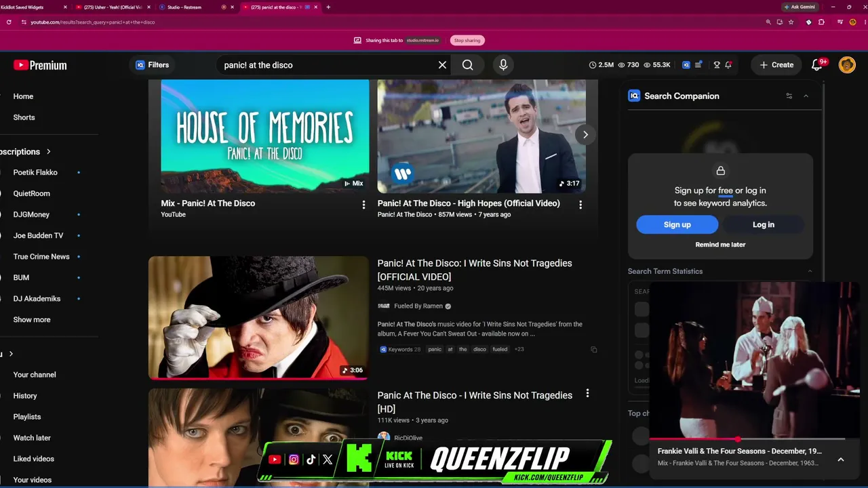
Task: Open the YouTube Premium home logo
Action: 40,65
